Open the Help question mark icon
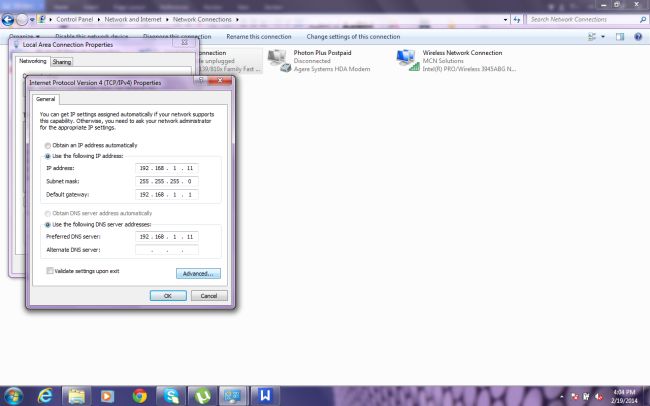 click(x=638, y=37)
